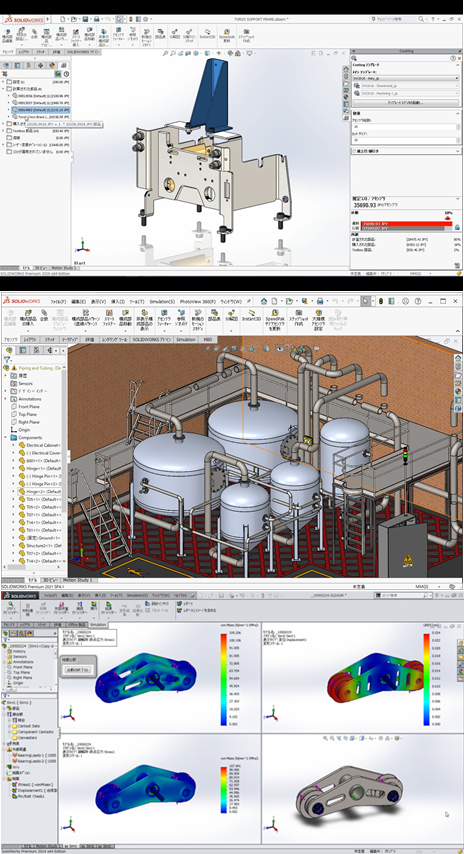
Task: Click the SOLIDWORKS logo in the Piping window
Action: pyautogui.click(x=23, y=301)
